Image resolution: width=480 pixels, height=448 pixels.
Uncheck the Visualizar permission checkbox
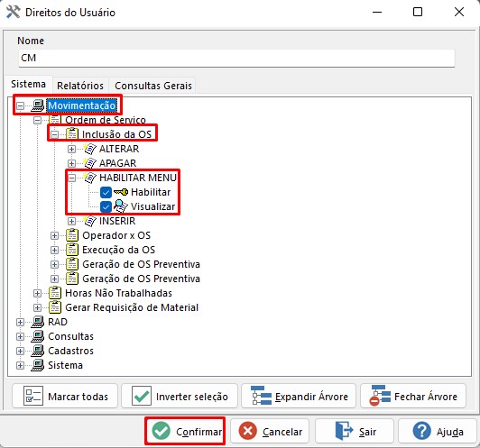[x=106, y=206]
